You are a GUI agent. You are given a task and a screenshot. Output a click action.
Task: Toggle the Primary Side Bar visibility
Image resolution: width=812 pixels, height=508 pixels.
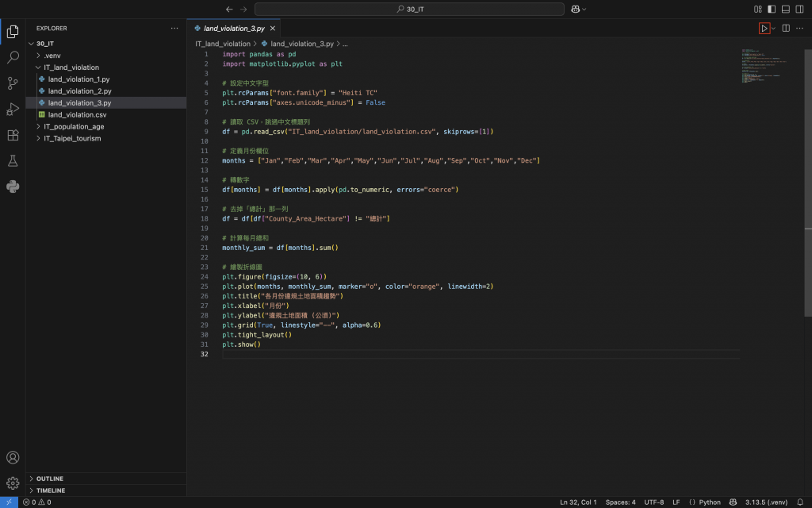(772, 9)
